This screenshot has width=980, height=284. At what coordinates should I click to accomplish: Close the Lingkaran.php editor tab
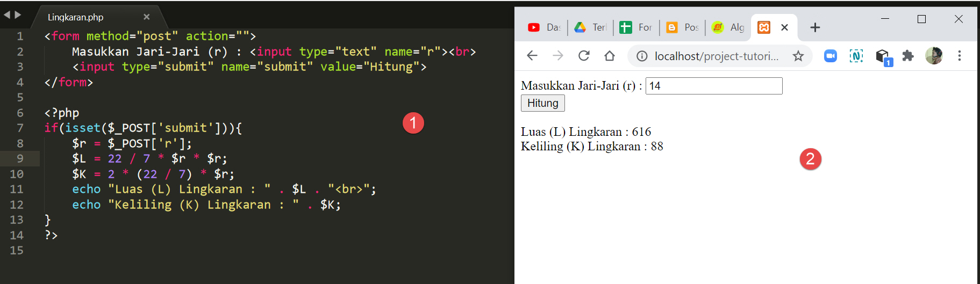[146, 17]
